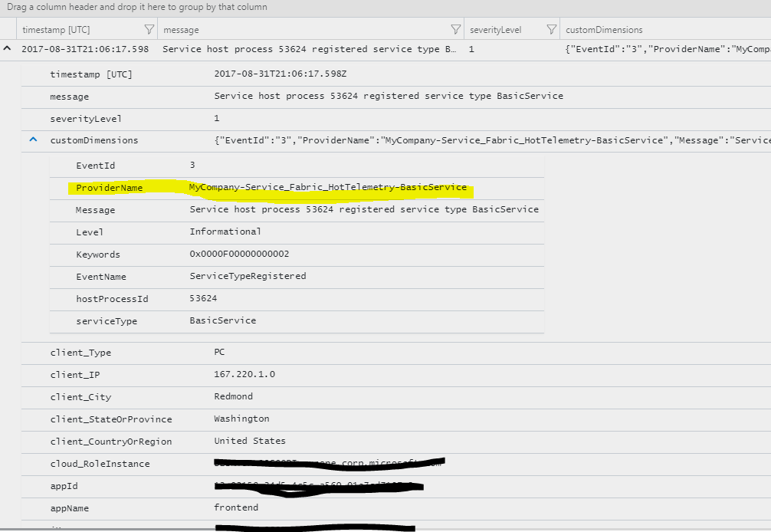Collapse the expanded log entry using the left caret
Viewport: 771px width, 532px height.
point(7,48)
